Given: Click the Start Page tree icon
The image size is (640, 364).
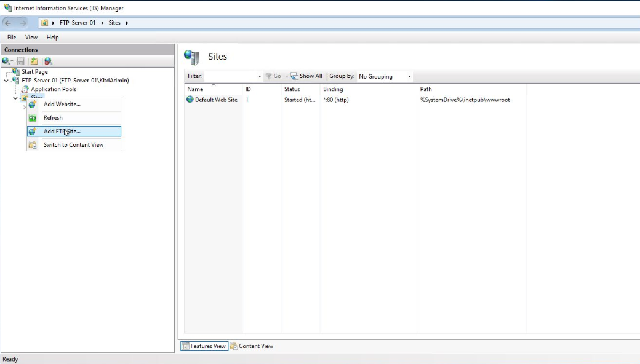Looking at the screenshot, I should tap(16, 71).
